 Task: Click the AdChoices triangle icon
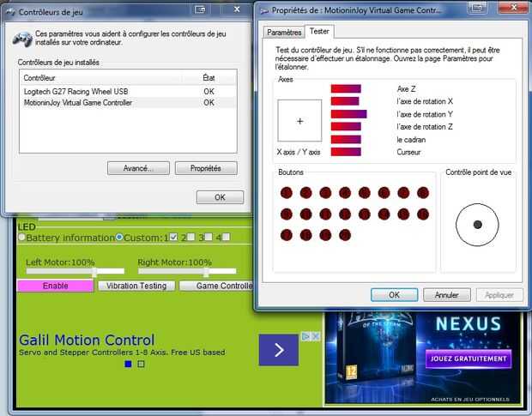pos(305,336)
